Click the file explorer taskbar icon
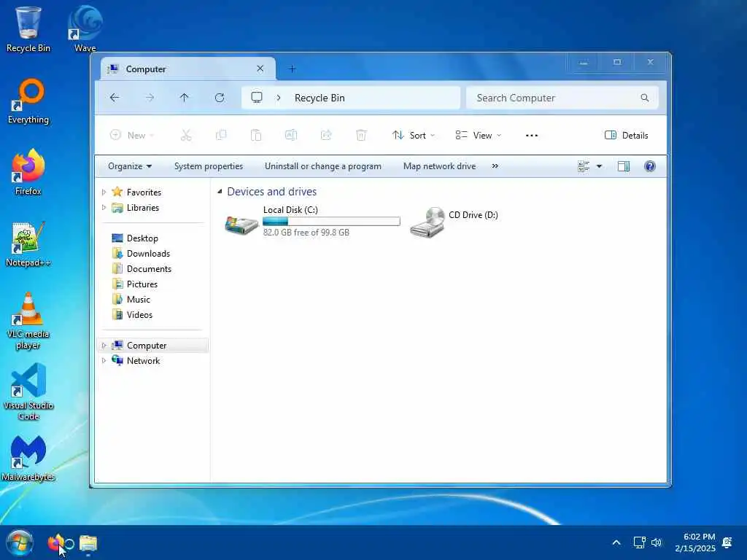This screenshot has width=747, height=560. point(88,543)
